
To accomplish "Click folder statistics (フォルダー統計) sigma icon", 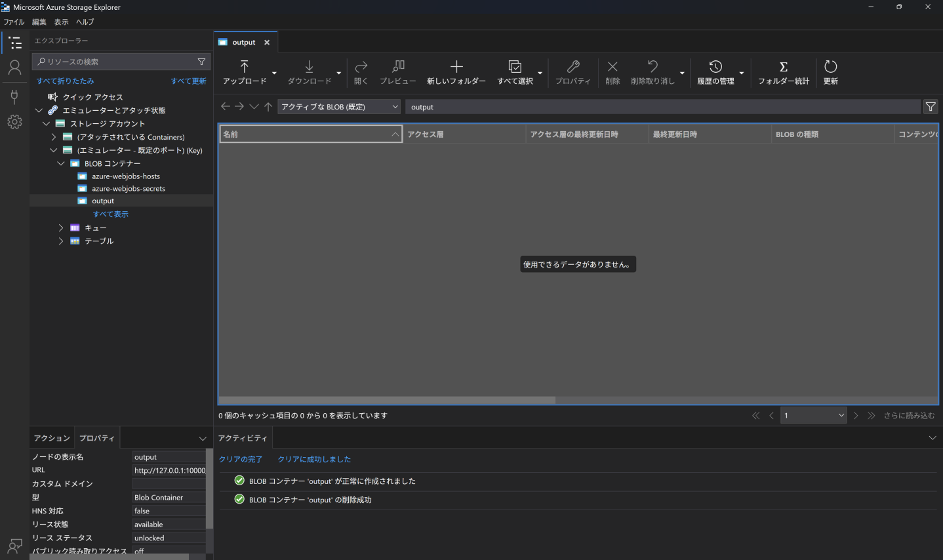I will click(x=784, y=66).
